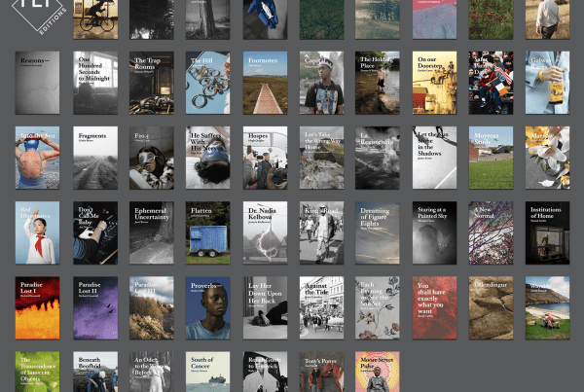Select cover with blue glove holding fish
584x392 pixels.
click(265, 19)
